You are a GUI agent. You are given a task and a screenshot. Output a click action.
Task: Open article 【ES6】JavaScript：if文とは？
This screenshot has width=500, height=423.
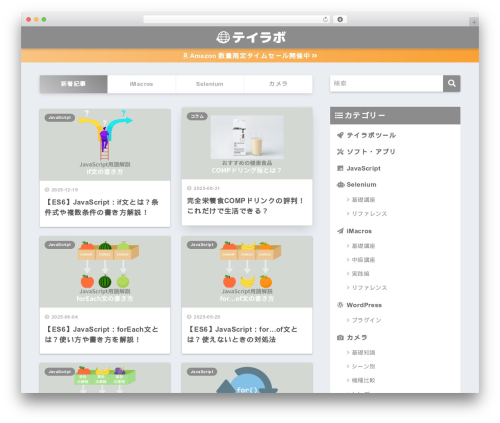102,207
